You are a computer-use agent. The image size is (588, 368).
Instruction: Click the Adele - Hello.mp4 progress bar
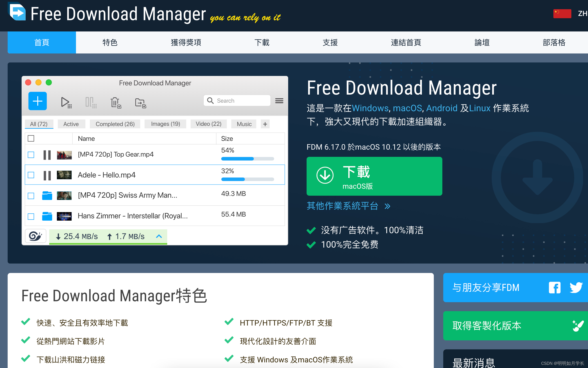pos(247,179)
